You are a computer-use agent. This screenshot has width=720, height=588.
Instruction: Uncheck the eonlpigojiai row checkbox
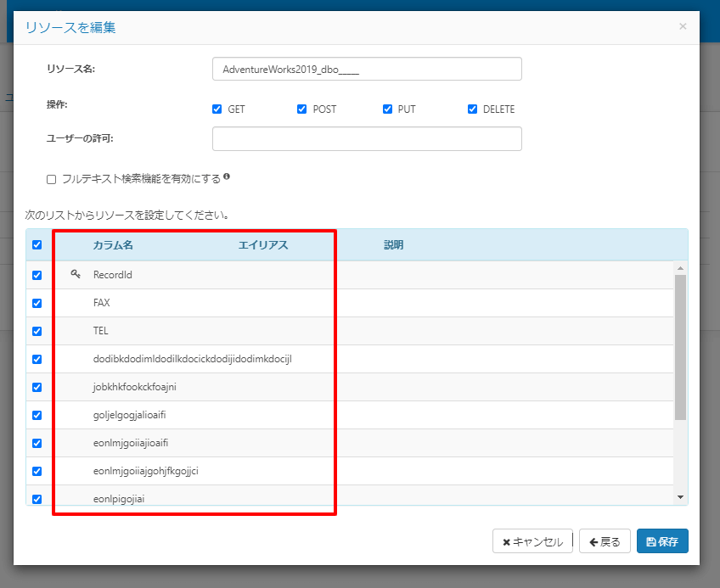point(37,499)
